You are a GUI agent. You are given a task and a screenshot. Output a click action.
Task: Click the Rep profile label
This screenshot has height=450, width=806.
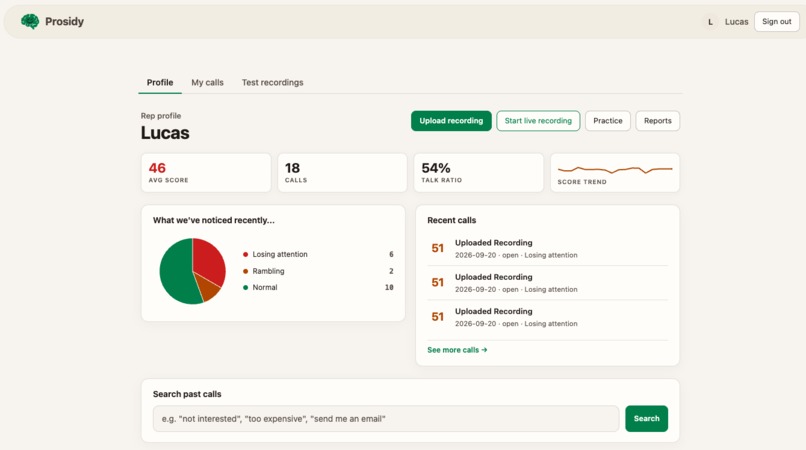[161, 116]
